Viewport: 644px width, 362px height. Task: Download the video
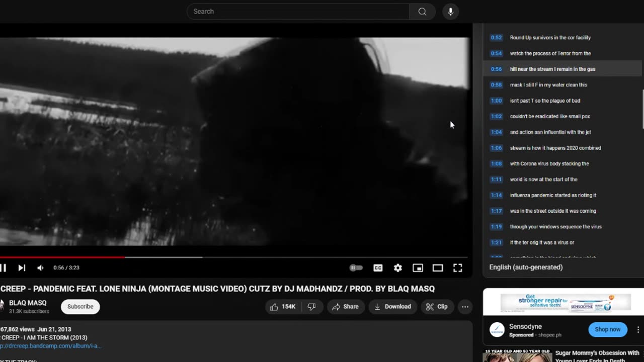pyautogui.click(x=392, y=307)
